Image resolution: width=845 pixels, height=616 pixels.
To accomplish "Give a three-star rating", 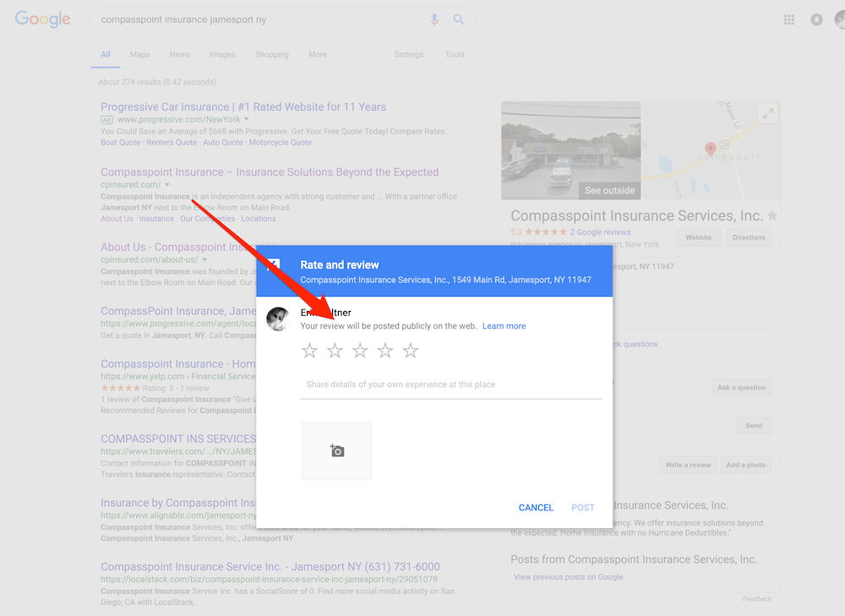I will 360,351.
